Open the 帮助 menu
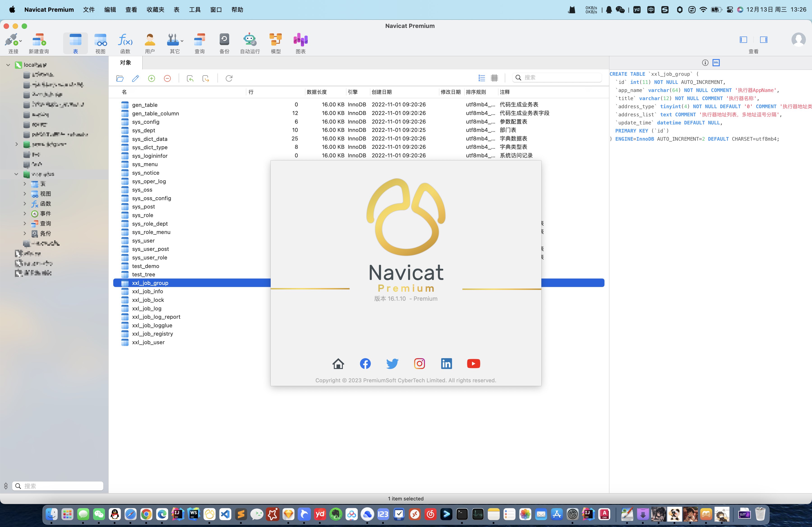Screen dimensions: 812x527 237,9
